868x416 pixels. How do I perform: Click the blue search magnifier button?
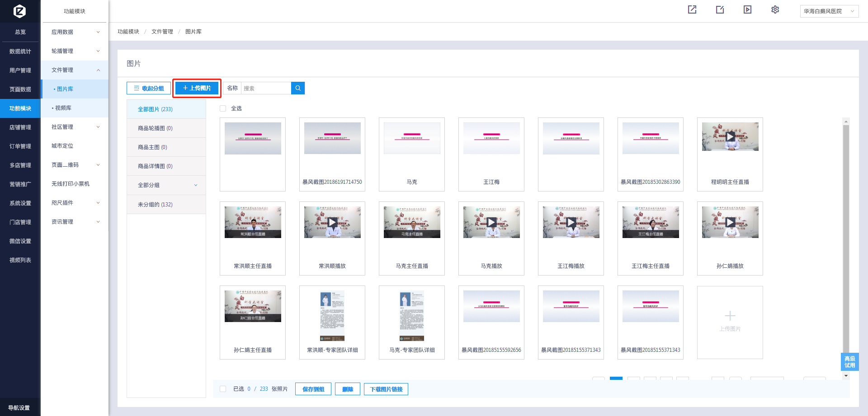pyautogui.click(x=298, y=88)
